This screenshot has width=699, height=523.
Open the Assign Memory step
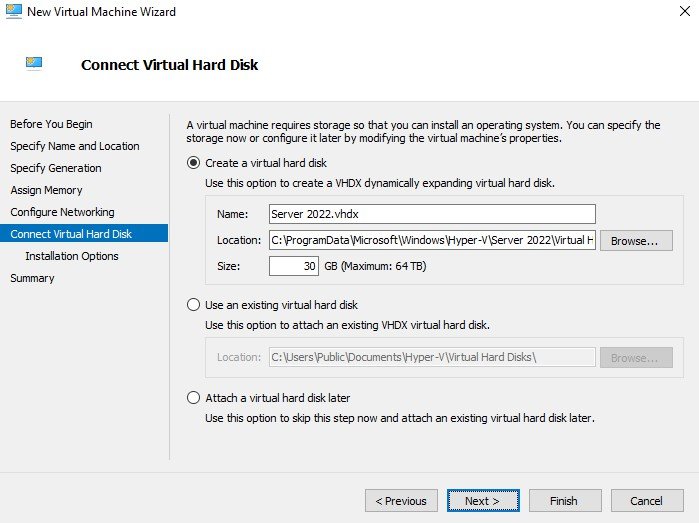coord(46,190)
